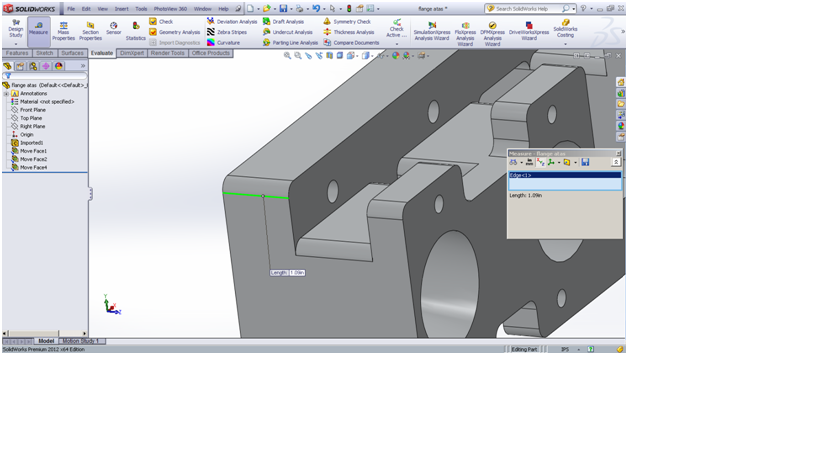Click the Section Properties tool
This screenshot has width=819, height=460.
tap(90, 30)
